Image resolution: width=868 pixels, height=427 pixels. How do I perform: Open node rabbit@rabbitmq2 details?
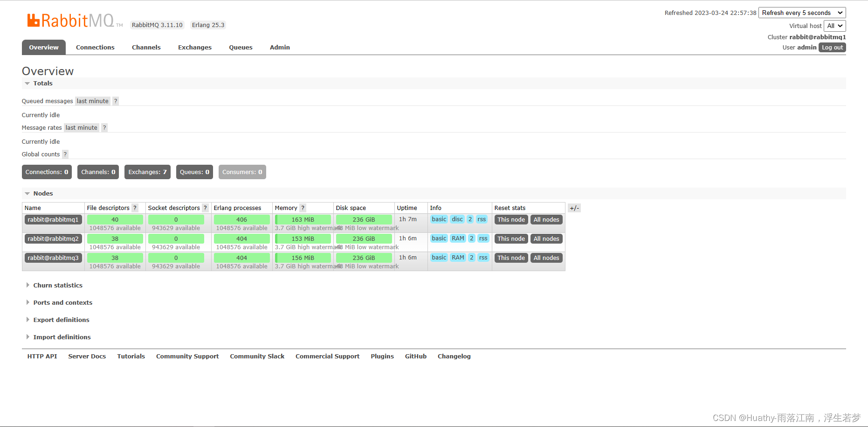point(53,238)
